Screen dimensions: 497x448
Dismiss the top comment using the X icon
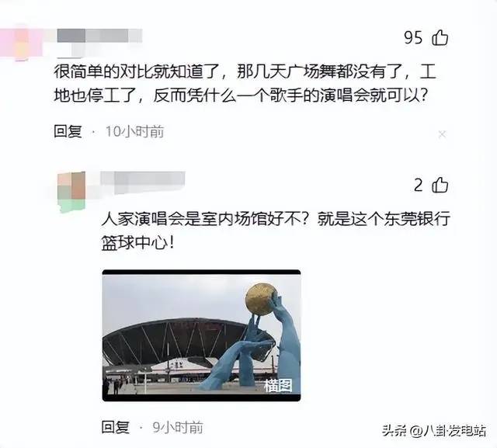[442, 134]
